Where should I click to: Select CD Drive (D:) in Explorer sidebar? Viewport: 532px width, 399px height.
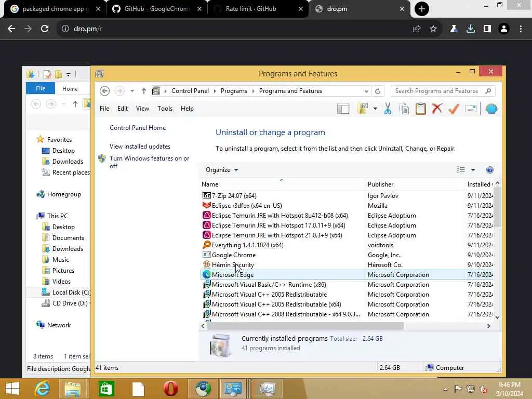coord(70,303)
